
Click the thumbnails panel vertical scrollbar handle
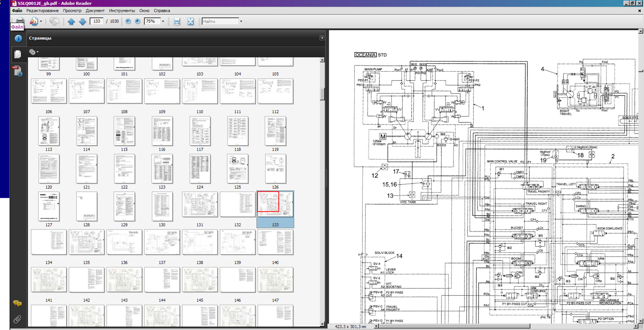(x=322, y=94)
